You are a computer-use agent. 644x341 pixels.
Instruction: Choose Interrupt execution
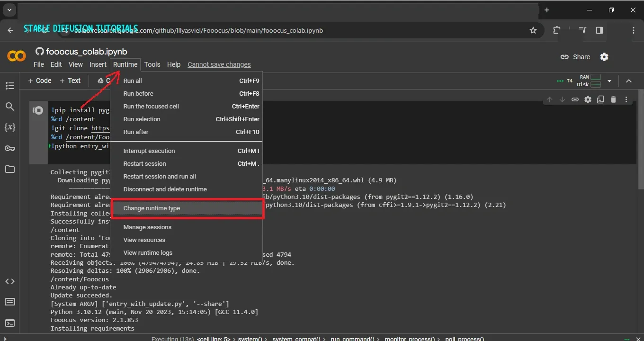pos(187,151)
